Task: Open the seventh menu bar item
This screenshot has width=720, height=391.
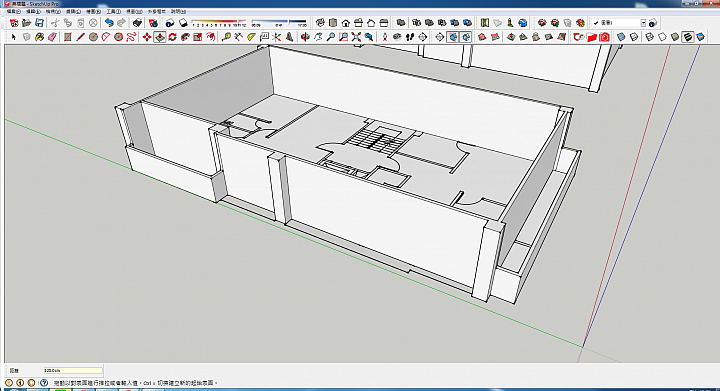Action: (x=134, y=11)
